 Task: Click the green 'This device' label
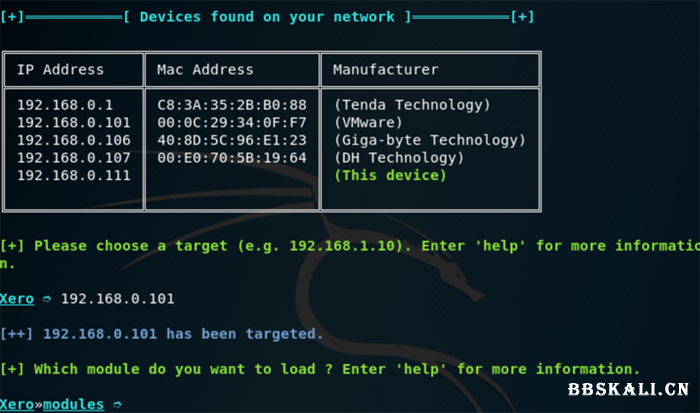click(x=390, y=176)
